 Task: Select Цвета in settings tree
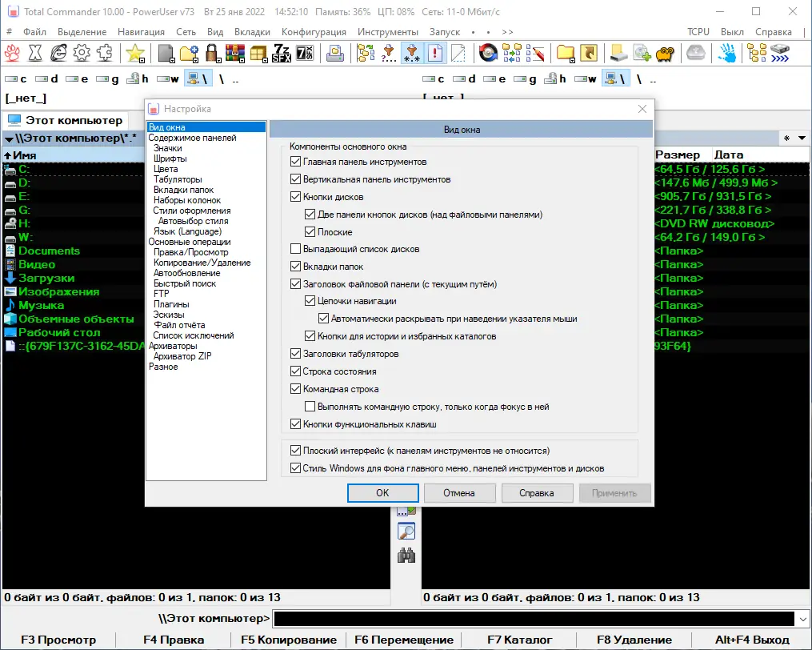click(x=166, y=169)
